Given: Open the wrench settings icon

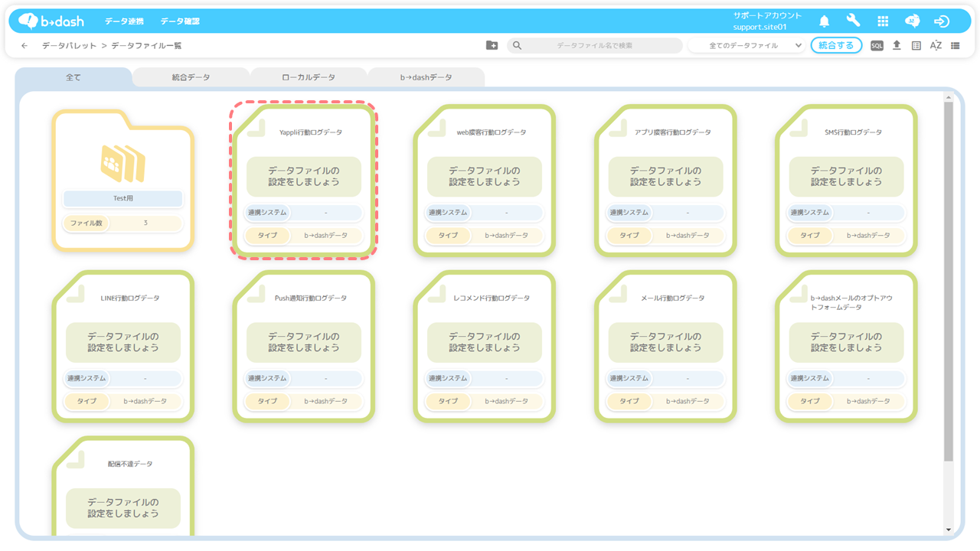Looking at the screenshot, I should point(853,21).
